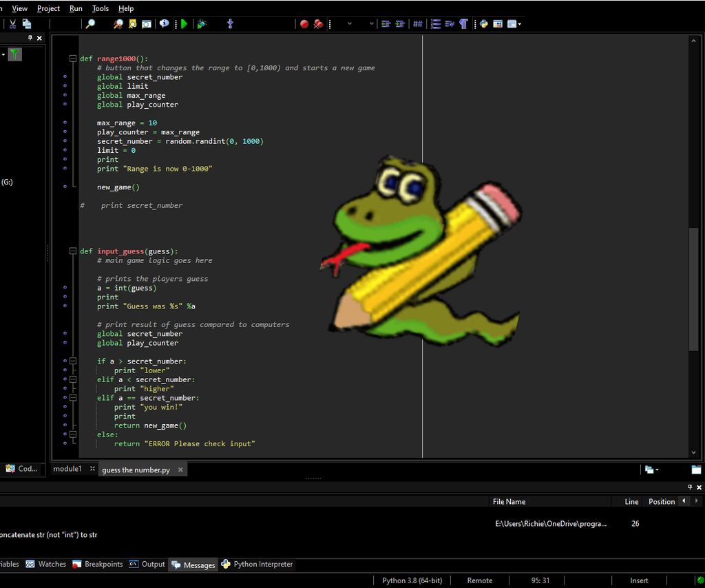Toggle the green filter funnel in the sidebar
The image size is (705, 588).
15,54
